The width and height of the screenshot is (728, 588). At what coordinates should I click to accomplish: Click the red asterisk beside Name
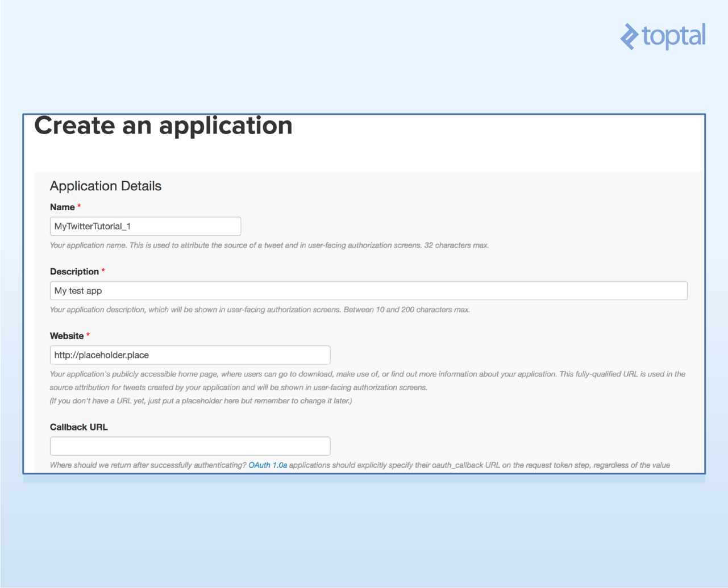click(78, 206)
